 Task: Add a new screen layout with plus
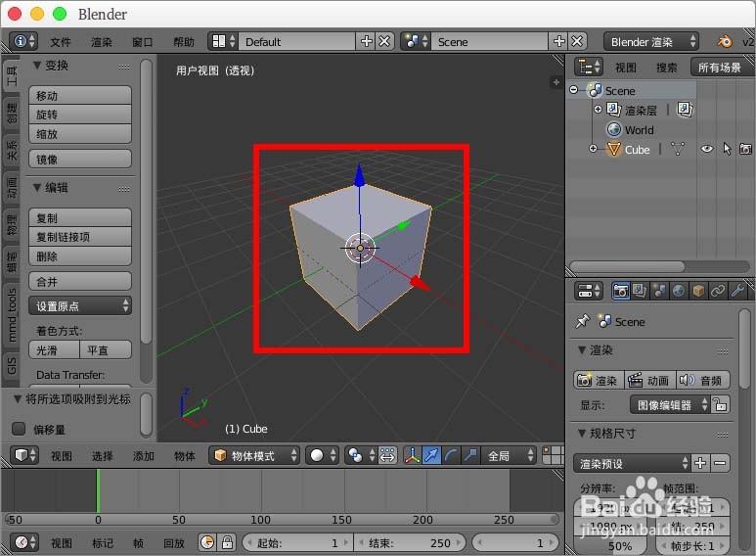click(x=366, y=41)
